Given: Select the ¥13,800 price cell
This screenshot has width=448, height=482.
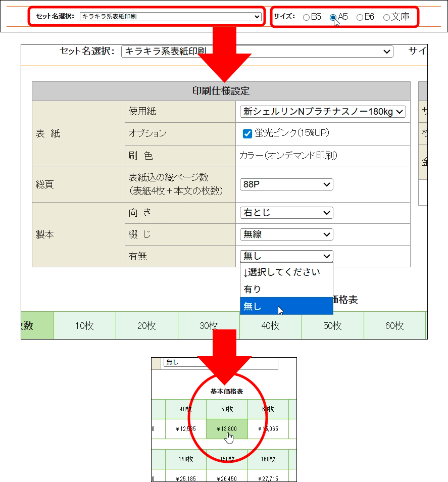Looking at the screenshot, I should [x=227, y=429].
